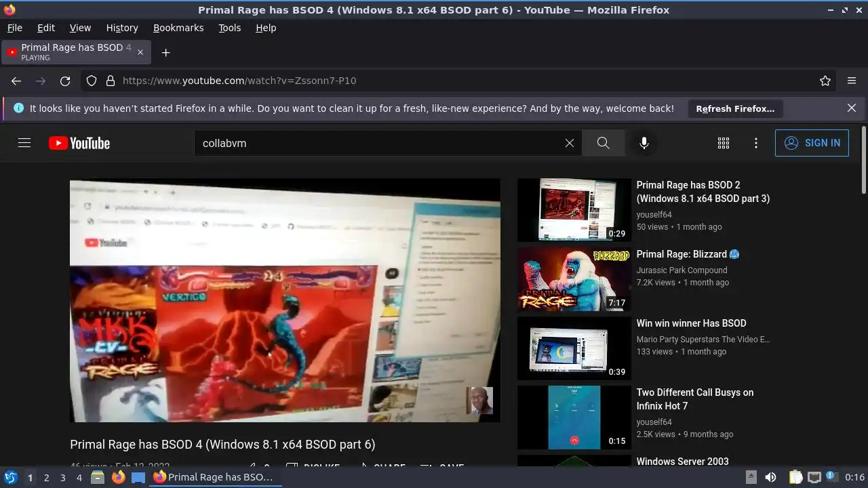Screen dimensions: 868x488
Task: Reload the page in Firefox
Action: point(65,81)
